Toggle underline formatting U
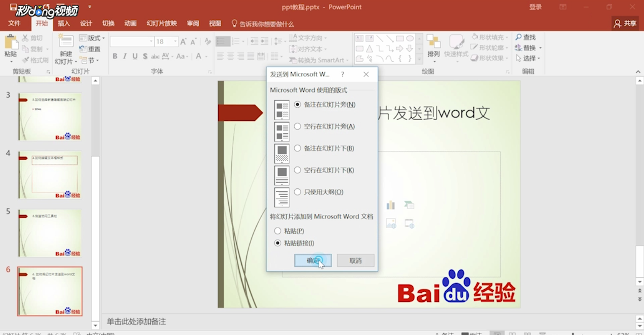The height and width of the screenshot is (335, 644). tap(135, 56)
